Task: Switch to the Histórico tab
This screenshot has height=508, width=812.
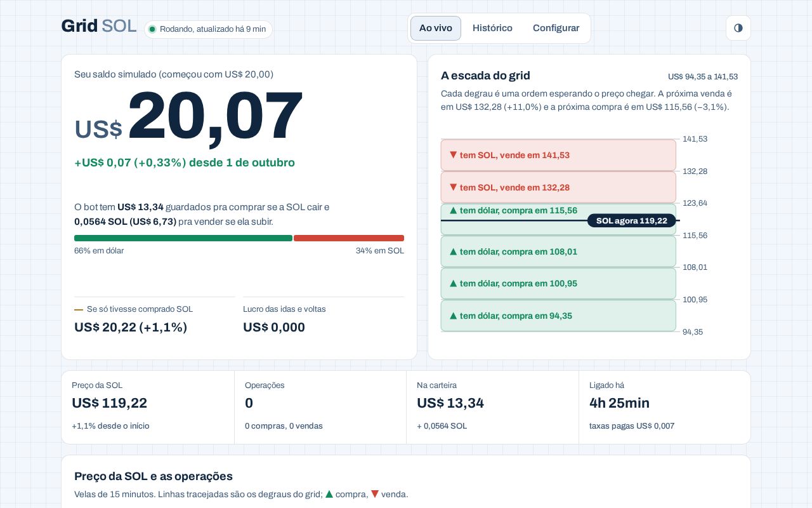Action: pos(492,28)
